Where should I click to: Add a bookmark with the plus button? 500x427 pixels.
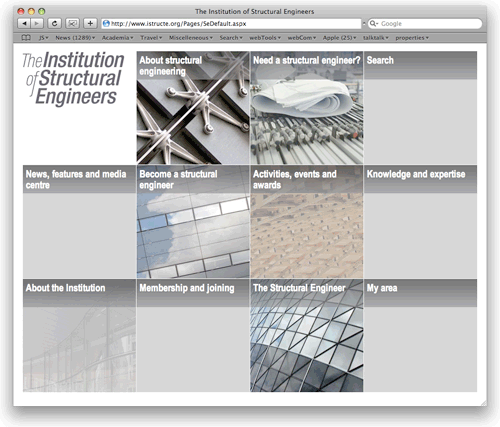coord(90,24)
